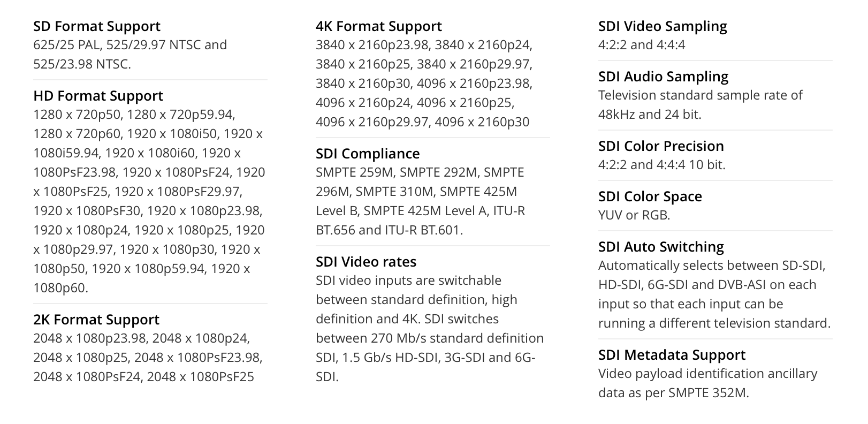Select the 4K Format Support heading
This screenshot has width=868, height=424.
tap(379, 26)
